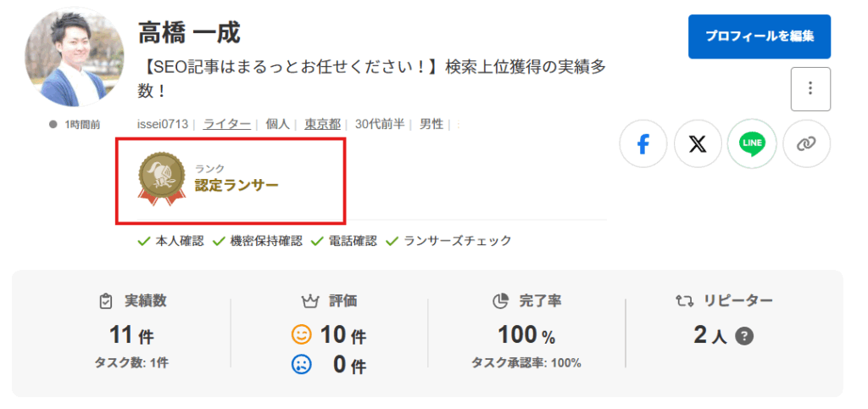Click the Facebook share icon
Image resolution: width=868 pixels, height=409 pixels.
[643, 144]
